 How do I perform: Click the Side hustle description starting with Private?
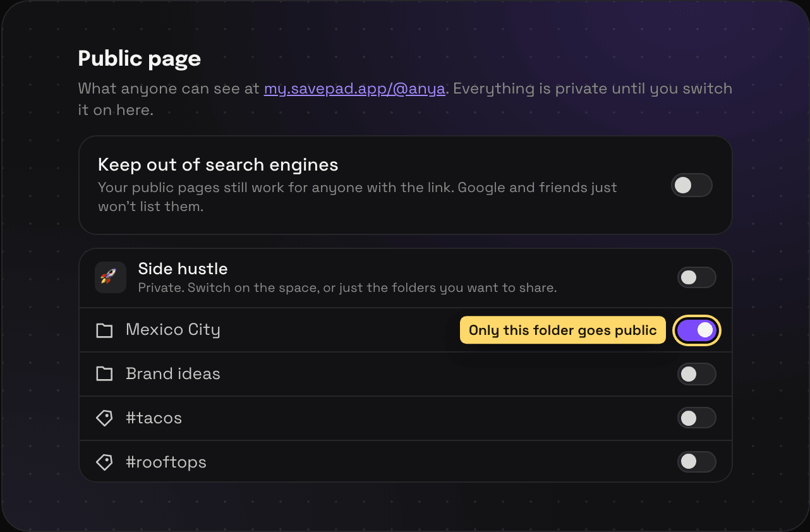click(348, 288)
